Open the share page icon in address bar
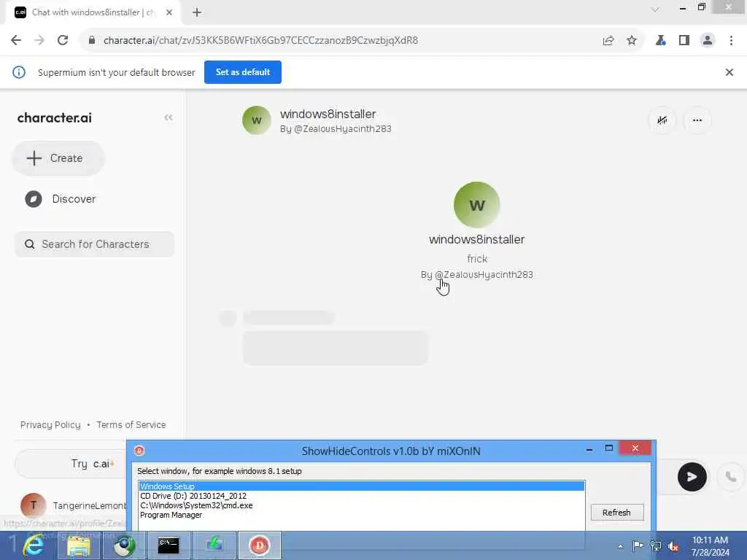747x560 pixels. (x=608, y=41)
